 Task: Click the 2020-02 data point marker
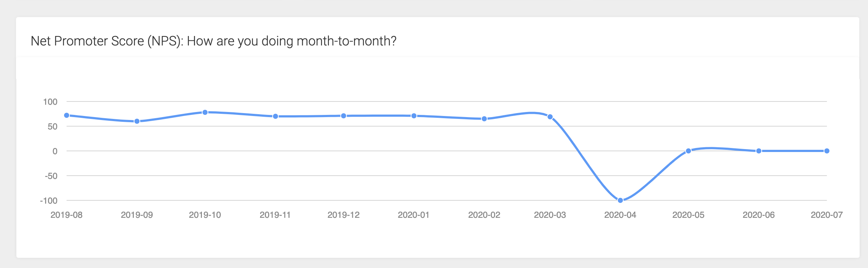pos(484,119)
